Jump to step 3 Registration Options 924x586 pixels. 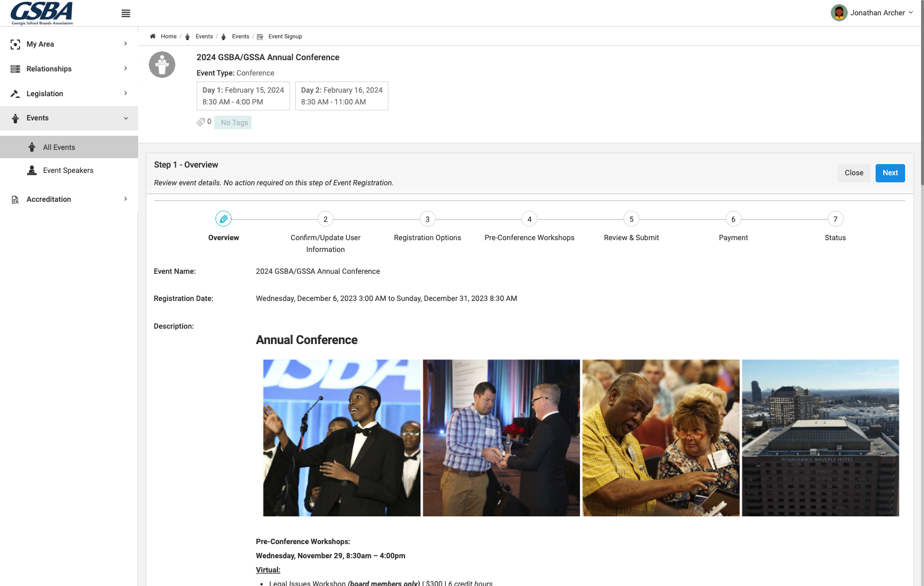427,219
